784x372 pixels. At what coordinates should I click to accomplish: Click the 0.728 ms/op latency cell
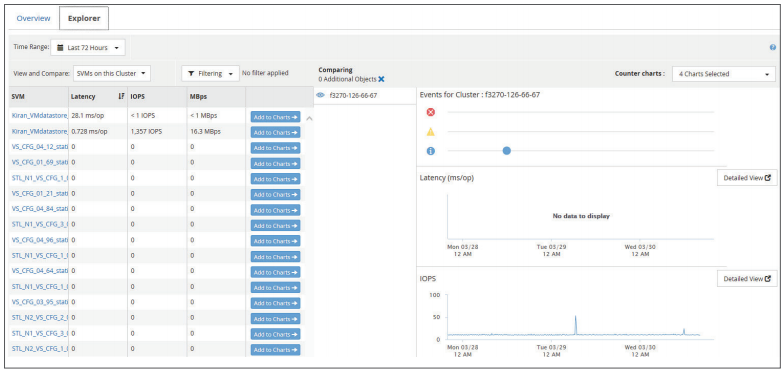[90, 132]
